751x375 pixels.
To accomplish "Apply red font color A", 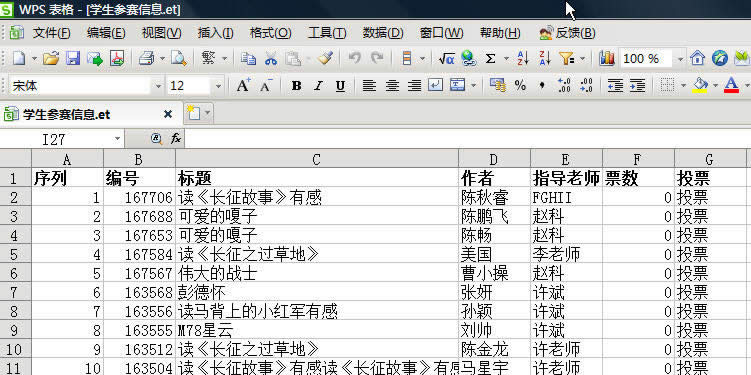I will 731,86.
